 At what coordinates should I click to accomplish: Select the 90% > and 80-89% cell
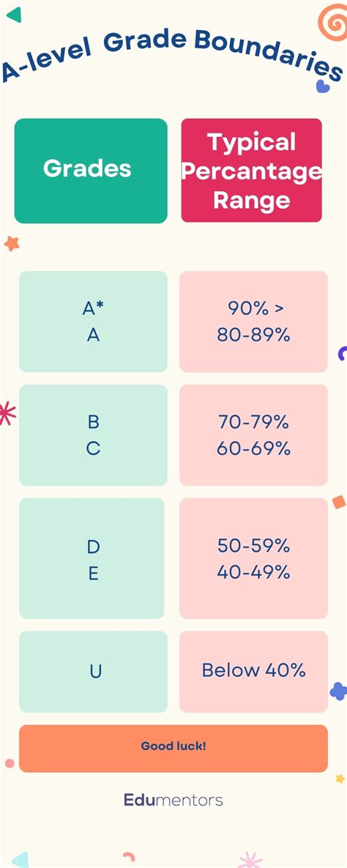[x=253, y=322]
